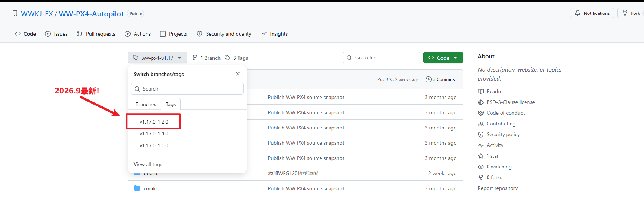This screenshot has height=197, width=644.
Task: Click the 2 weeks ago timestamp in boards row
Action: click(x=442, y=173)
